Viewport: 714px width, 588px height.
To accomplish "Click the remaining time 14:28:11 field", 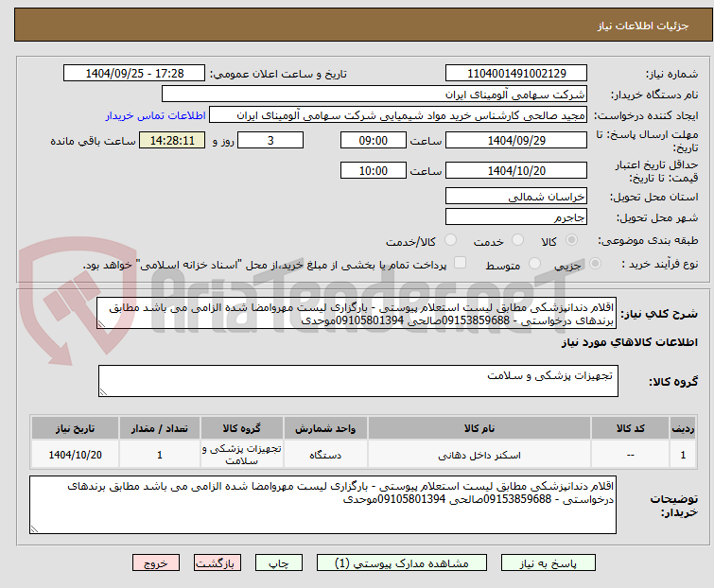I will point(172,140).
